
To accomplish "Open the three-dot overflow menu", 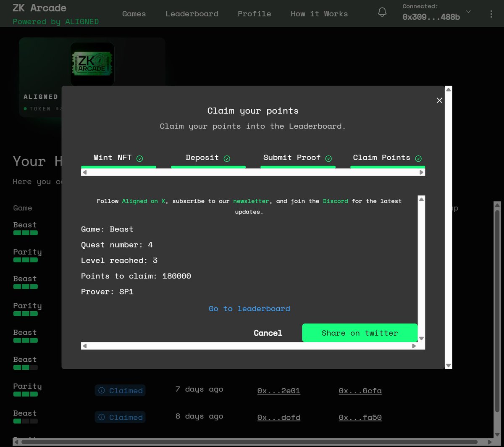I will point(491,14).
